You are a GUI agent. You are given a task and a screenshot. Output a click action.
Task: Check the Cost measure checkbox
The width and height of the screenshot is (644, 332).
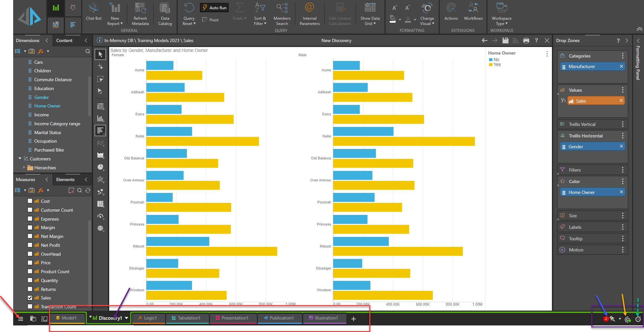click(30, 201)
